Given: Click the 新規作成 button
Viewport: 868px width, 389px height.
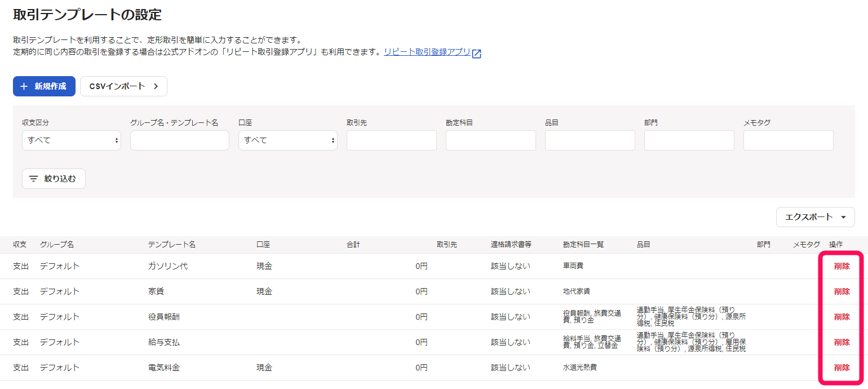Looking at the screenshot, I should click(44, 86).
